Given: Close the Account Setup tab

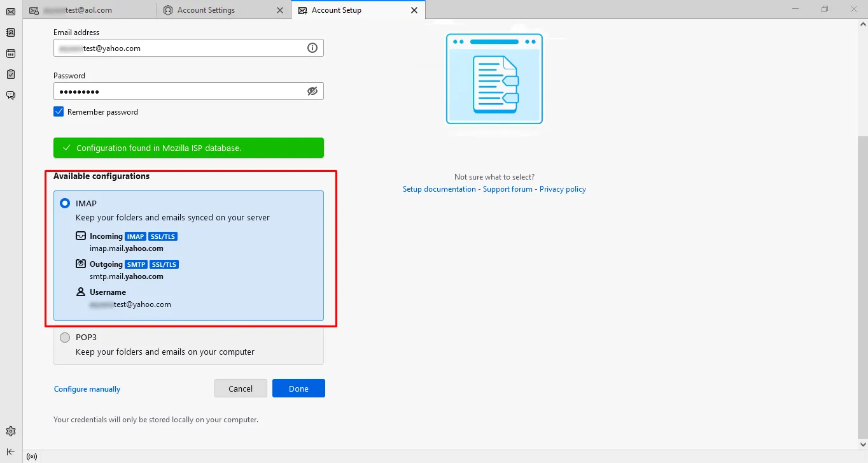Looking at the screenshot, I should tap(414, 10).
